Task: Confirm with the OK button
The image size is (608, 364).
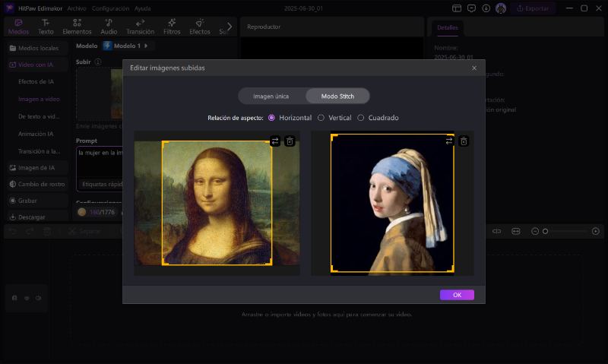Action: click(457, 295)
